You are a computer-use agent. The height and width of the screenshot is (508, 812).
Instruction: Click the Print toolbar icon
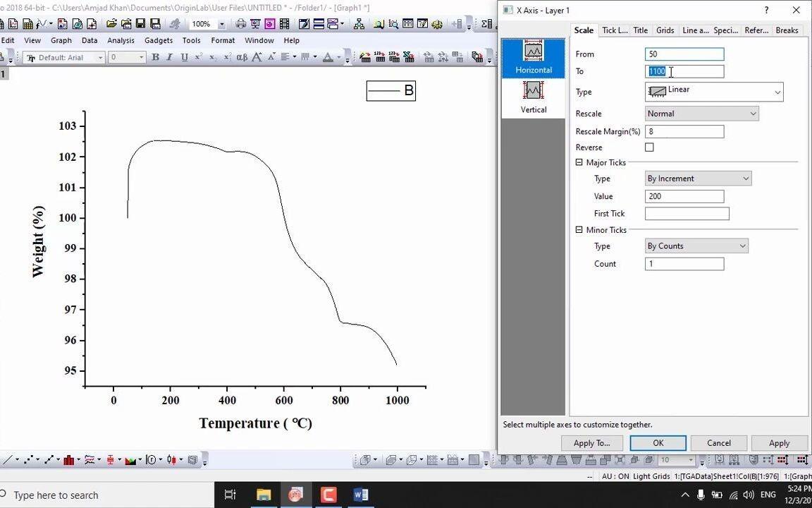(x=240, y=24)
